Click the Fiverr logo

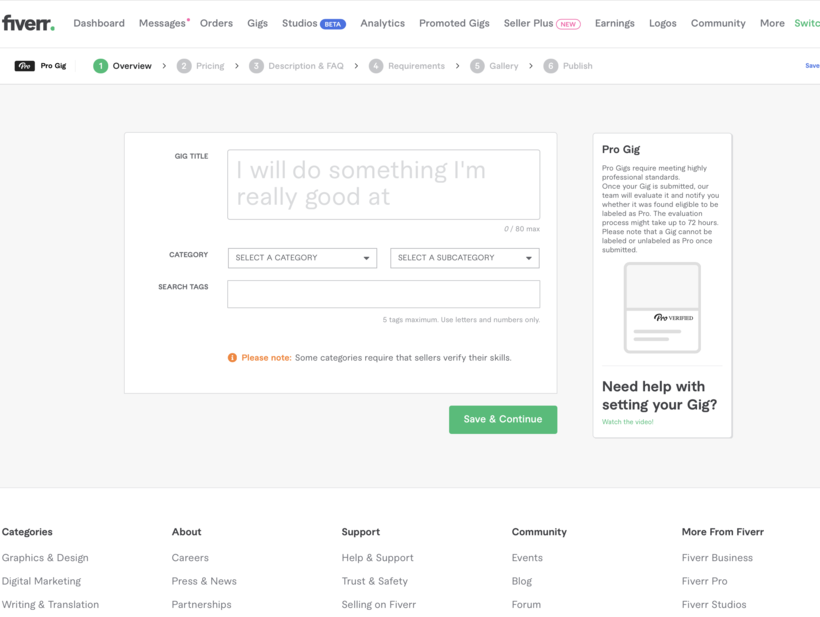[x=28, y=24]
